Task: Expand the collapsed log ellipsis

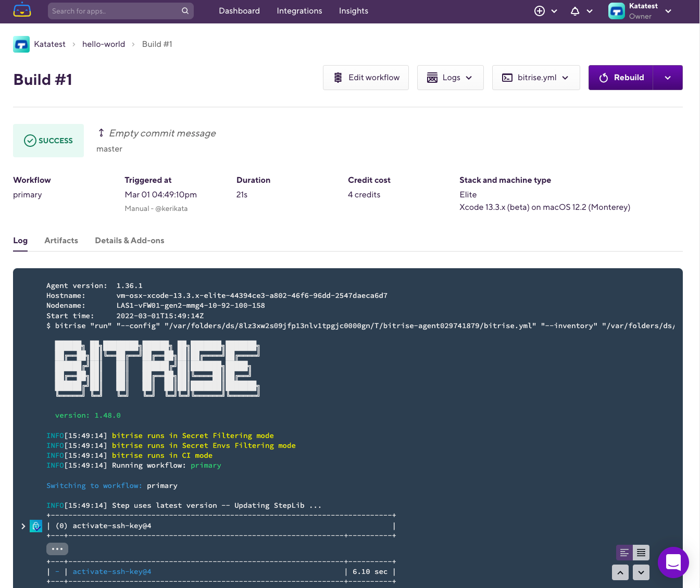Action: [x=57, y=549]
